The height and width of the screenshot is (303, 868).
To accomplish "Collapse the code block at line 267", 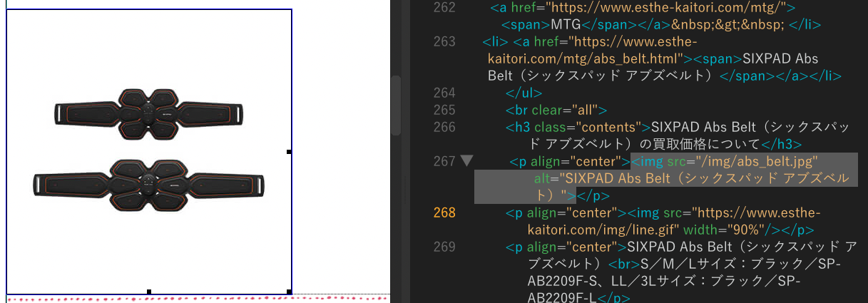I will click(467, 161).
